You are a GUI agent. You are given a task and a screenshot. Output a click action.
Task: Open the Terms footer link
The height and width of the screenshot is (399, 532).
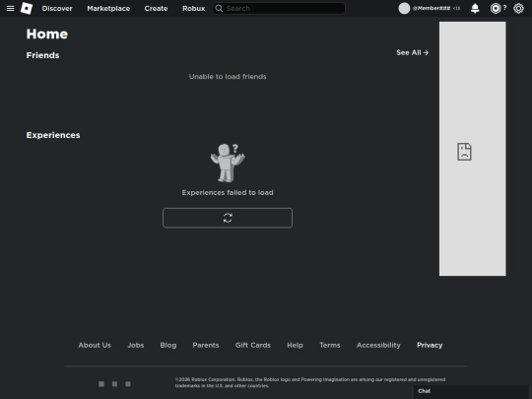coord(329,345)
